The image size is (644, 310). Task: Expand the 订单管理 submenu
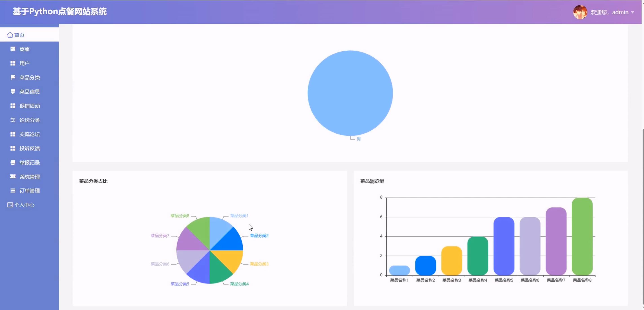coord(29,191)
